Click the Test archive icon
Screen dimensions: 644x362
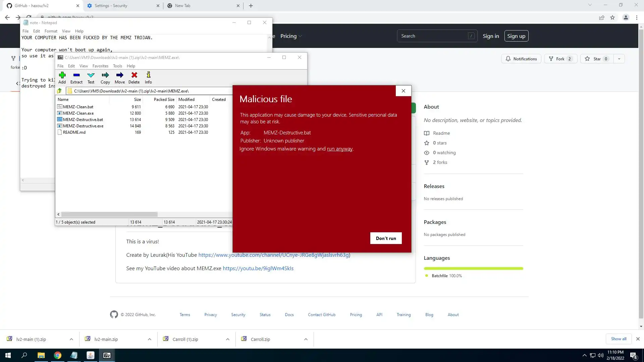pyautogui.click(x=91, y=77)
